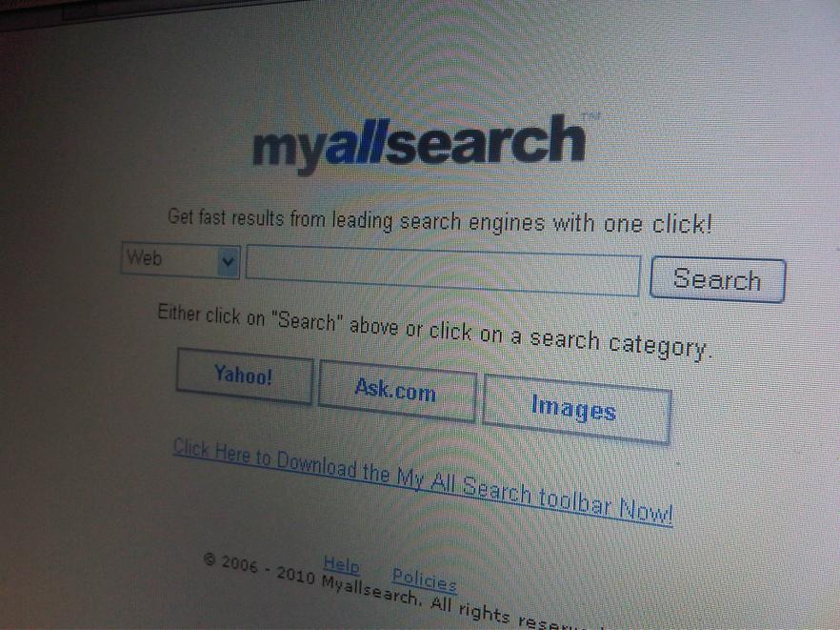The width and height of the screenshot is (840, 630).
Task: Select the Images search category
Action: click(575, 409)
